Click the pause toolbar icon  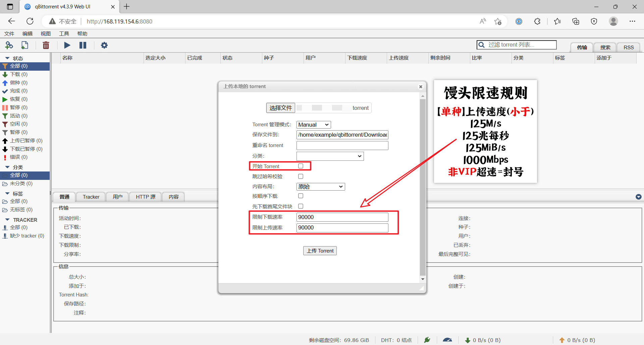coord(83,45)
